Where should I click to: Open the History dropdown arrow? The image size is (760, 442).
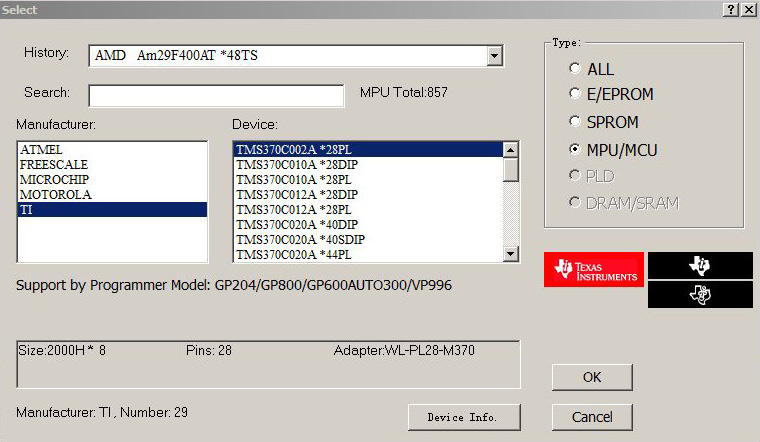[494, 56]
